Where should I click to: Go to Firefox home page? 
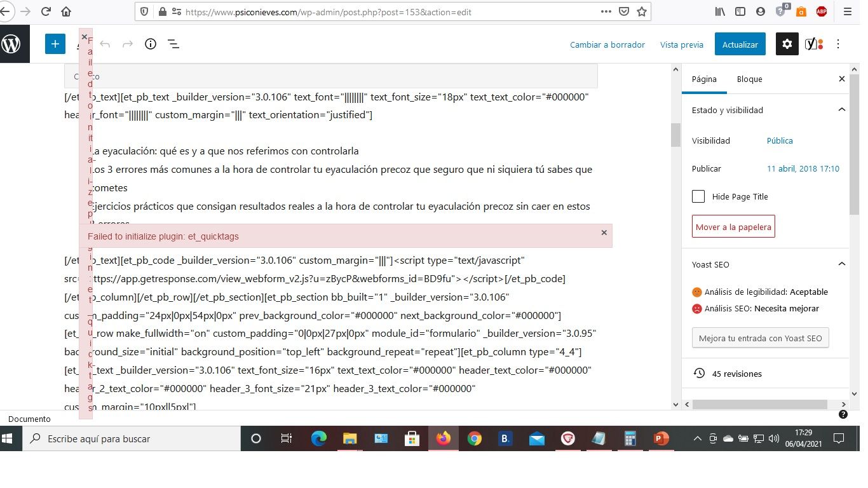(x=66, y=11)
